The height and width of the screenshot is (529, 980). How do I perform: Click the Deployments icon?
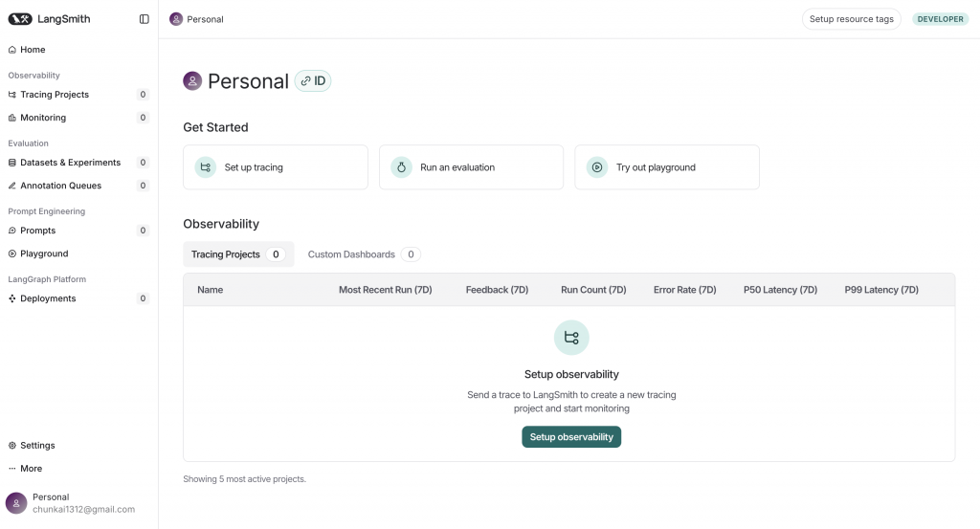(x=11, y=298)
